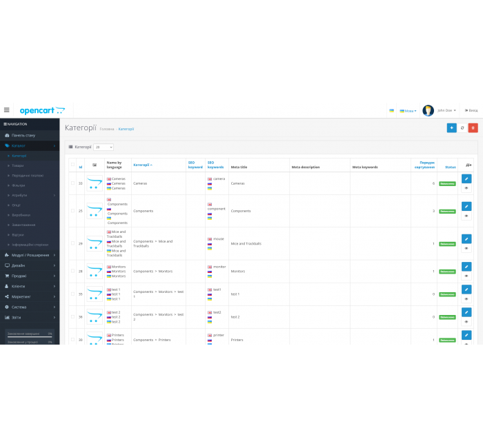Edit the Cameras category with pencil icon

(466, 179)
